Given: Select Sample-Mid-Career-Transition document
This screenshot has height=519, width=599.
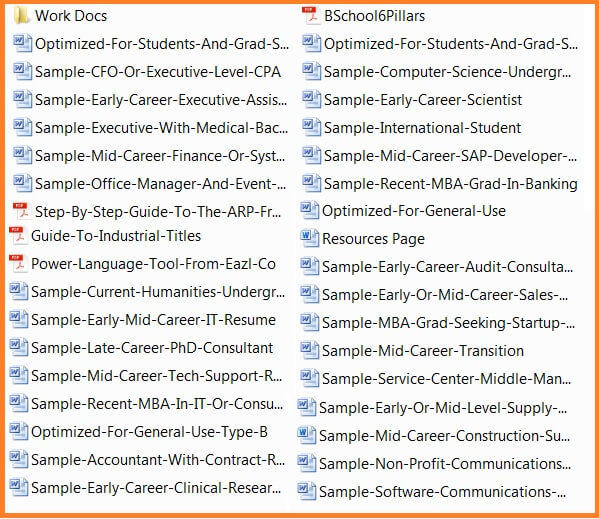Looking at the screenshot, I should (x=423, y=351).
